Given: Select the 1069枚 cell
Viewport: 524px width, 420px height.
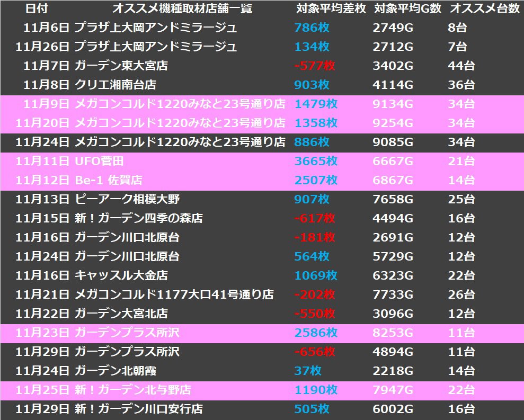Looking at the screenshot, I should click(316, 275).
